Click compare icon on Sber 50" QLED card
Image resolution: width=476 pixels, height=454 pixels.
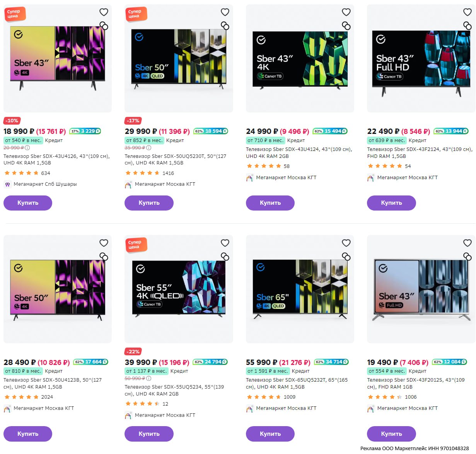click(x=225, y=26)
